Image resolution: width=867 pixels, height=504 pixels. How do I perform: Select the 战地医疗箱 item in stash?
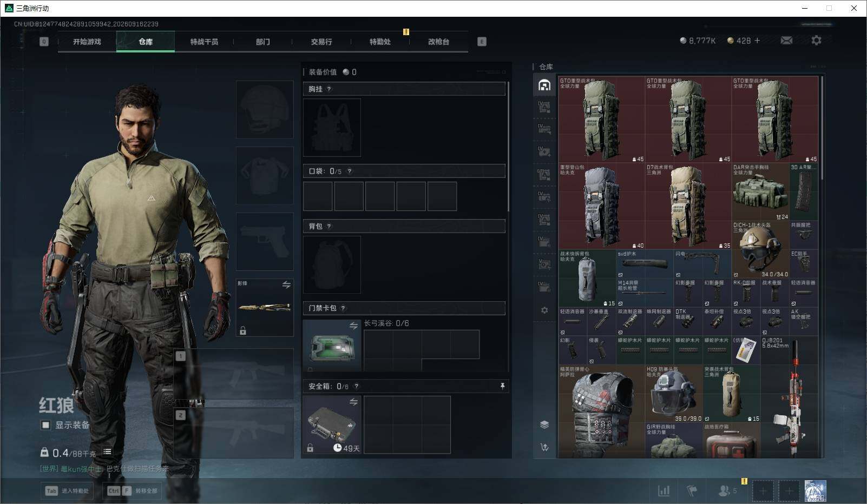[x=731, y=441]
